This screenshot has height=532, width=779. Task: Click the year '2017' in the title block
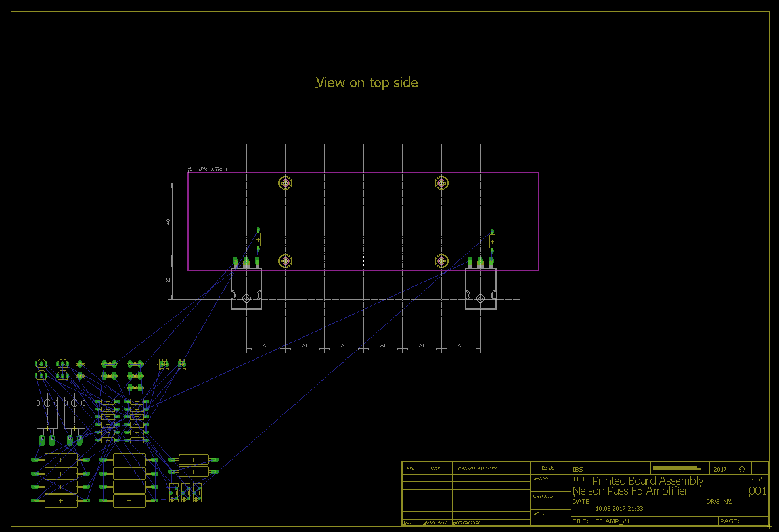click(x=720, y=469)
